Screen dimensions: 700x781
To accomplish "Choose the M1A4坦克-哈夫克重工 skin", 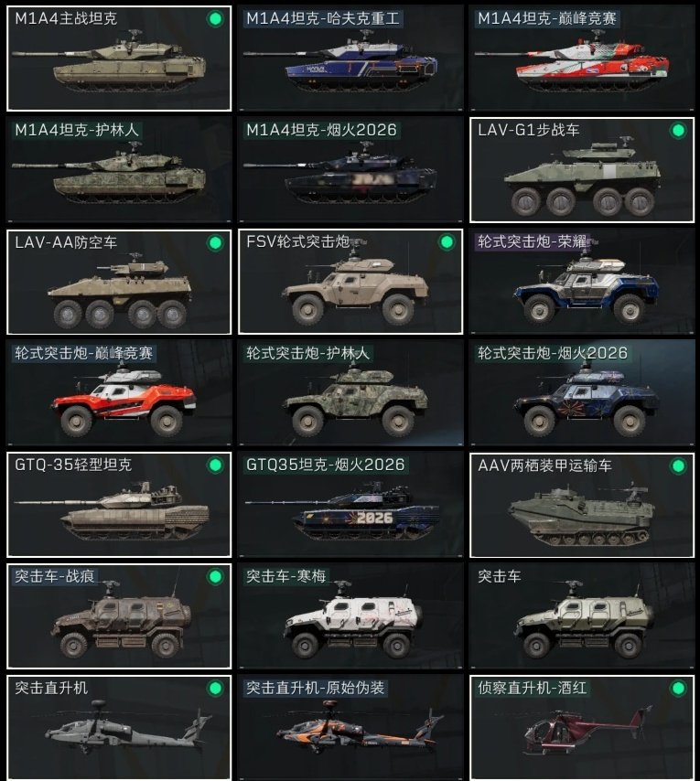I will click(x=350, y=59).
